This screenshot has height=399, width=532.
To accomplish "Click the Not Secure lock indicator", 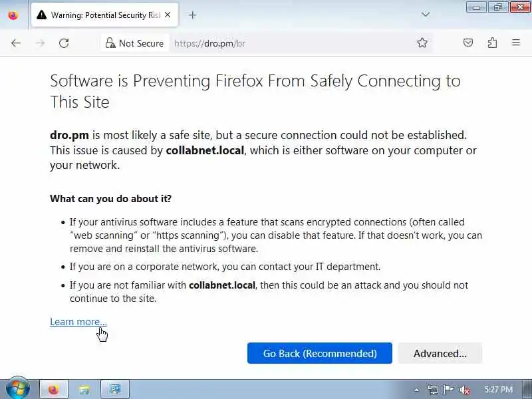I will click(x=134, y=43).
